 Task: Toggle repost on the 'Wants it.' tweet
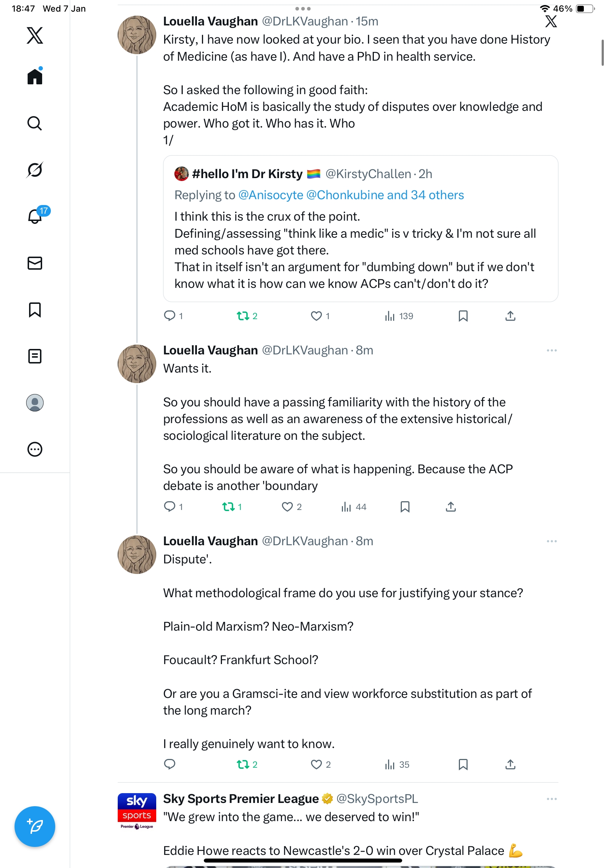[x=228, y=507]
